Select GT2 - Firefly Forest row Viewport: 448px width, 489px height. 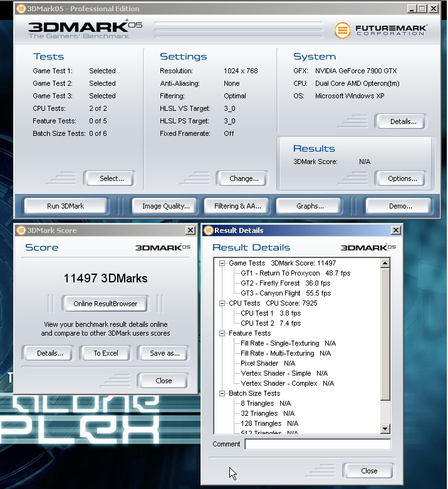point(285,283)
